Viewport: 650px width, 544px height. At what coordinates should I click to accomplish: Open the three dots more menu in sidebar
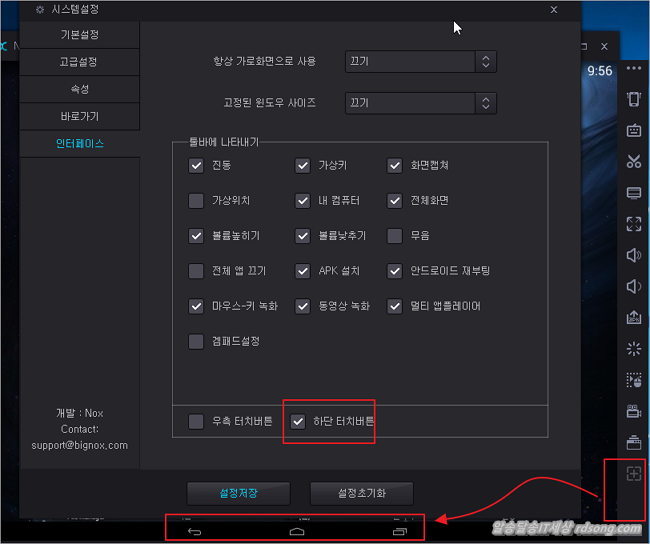[x=634, y=68]
